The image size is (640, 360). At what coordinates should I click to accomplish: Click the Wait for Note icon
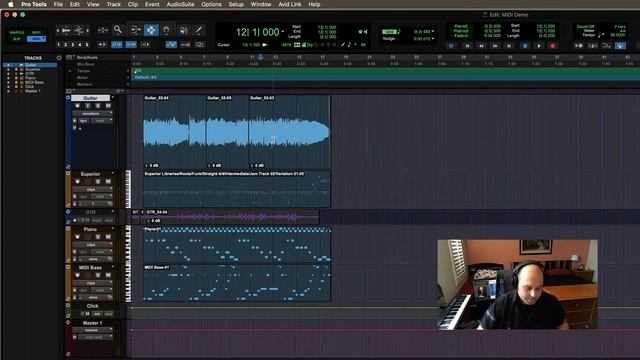tap(578, 46)
